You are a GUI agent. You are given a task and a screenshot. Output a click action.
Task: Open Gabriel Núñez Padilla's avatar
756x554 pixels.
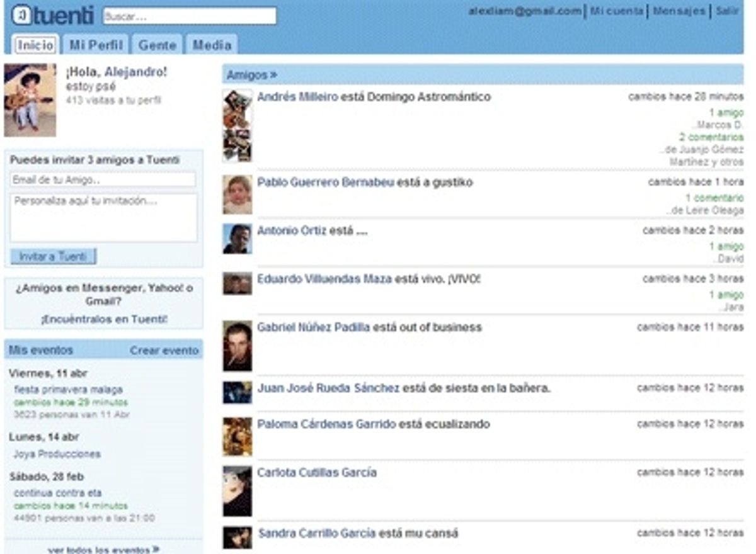coord(238,346)
